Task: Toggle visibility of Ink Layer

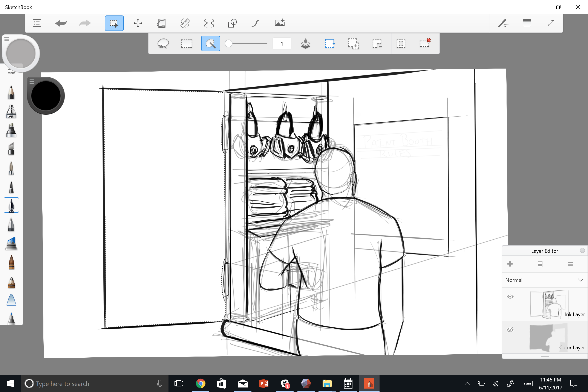Action: 510,296
